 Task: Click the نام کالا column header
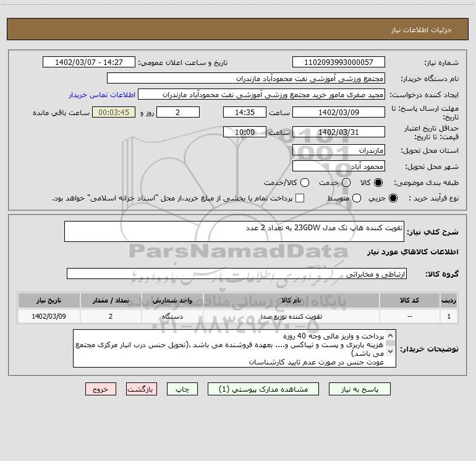tap(291, 301)
